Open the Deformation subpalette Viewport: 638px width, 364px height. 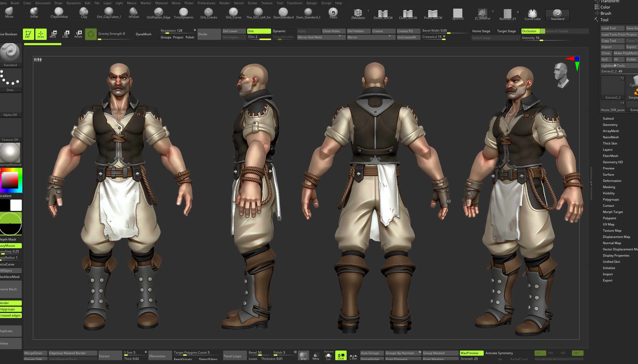(612, 181)
